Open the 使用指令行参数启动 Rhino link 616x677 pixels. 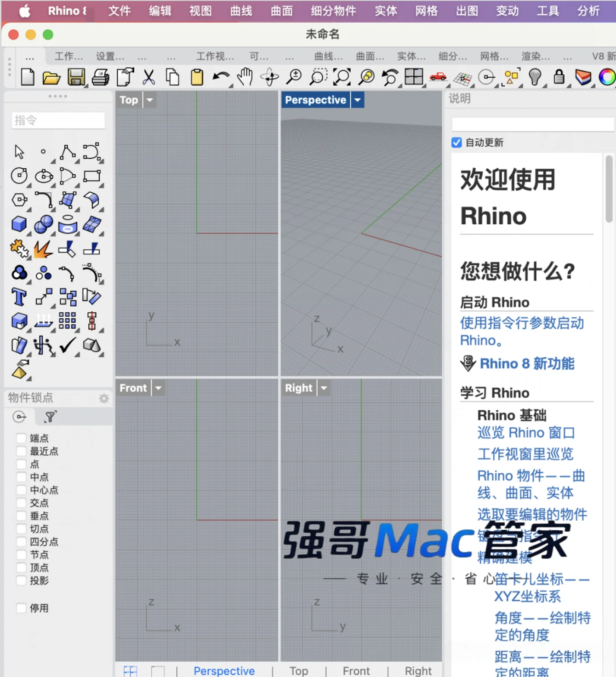click(522, 332)
